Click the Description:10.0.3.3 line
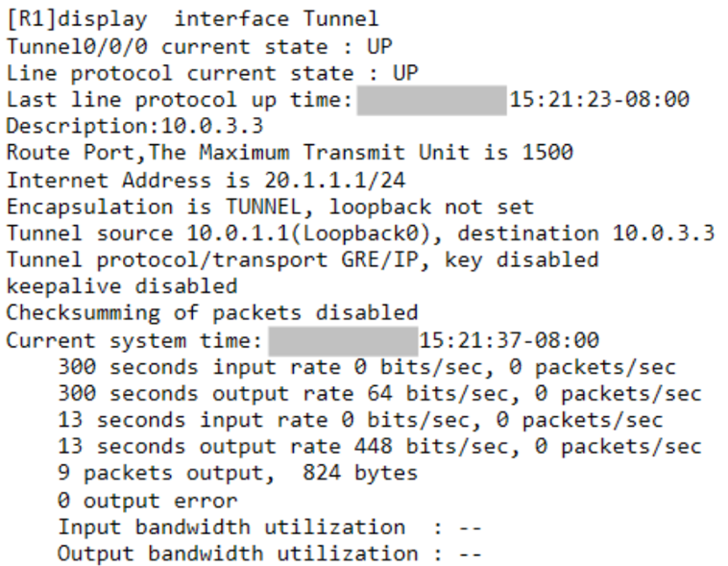Screen dimensions: 728x566 134,126
